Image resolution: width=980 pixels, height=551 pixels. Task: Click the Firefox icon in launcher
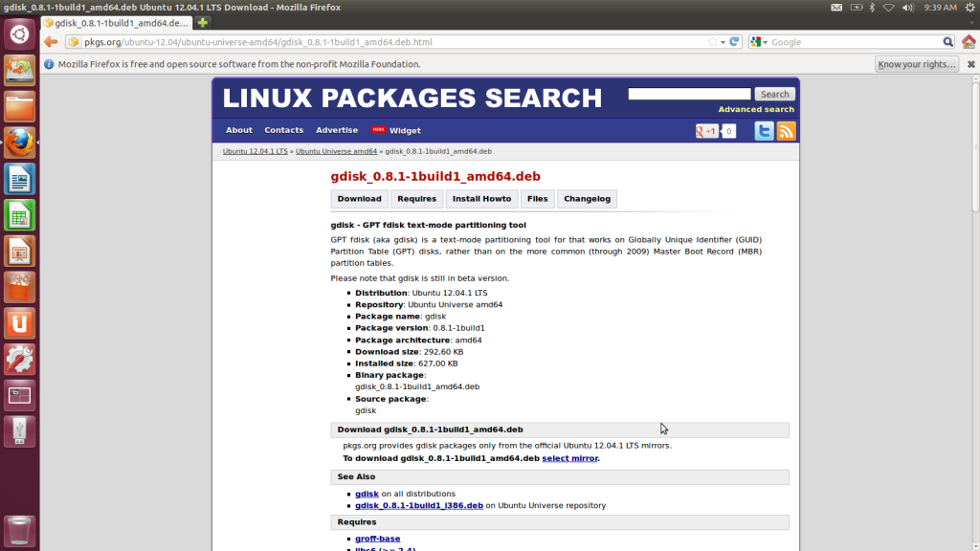tap(19, 143)
